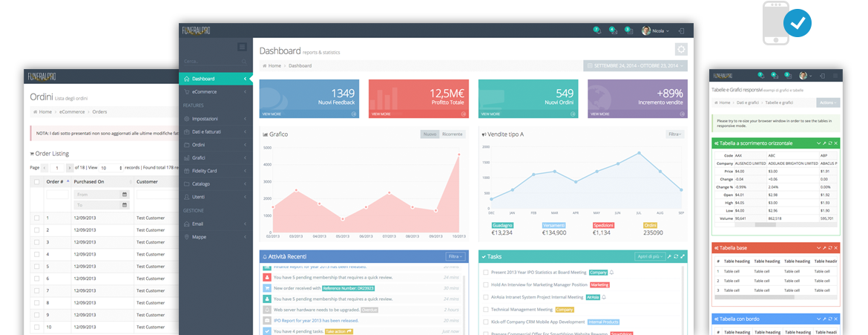Click bell icon beside Present 2013 Year IPO task
Screen dimensions: 868x335
coord(612,273)
